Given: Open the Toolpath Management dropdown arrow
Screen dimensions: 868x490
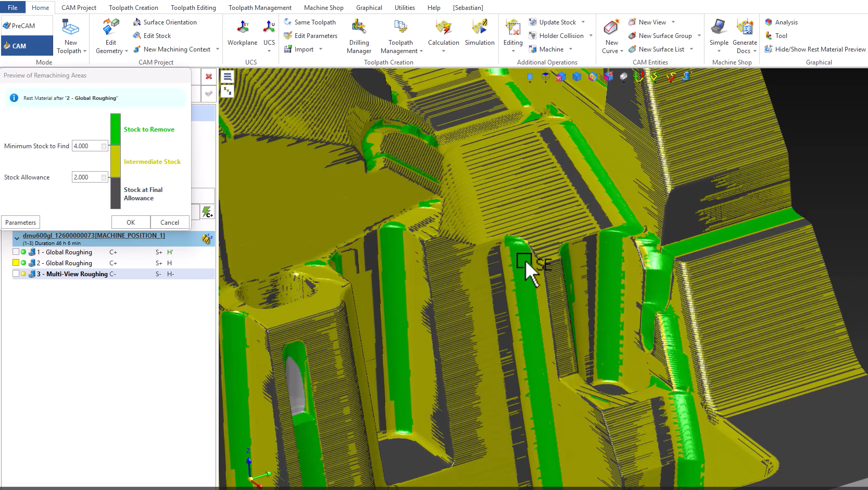Looking at the screenshot, I should click(x=421, y=51).
